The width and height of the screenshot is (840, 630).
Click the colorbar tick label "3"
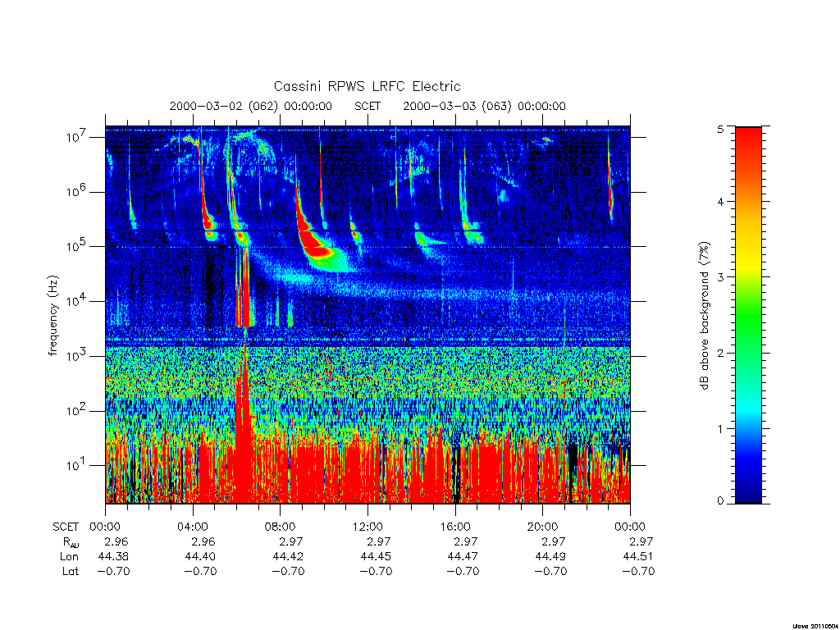click(x=720, y=277)
